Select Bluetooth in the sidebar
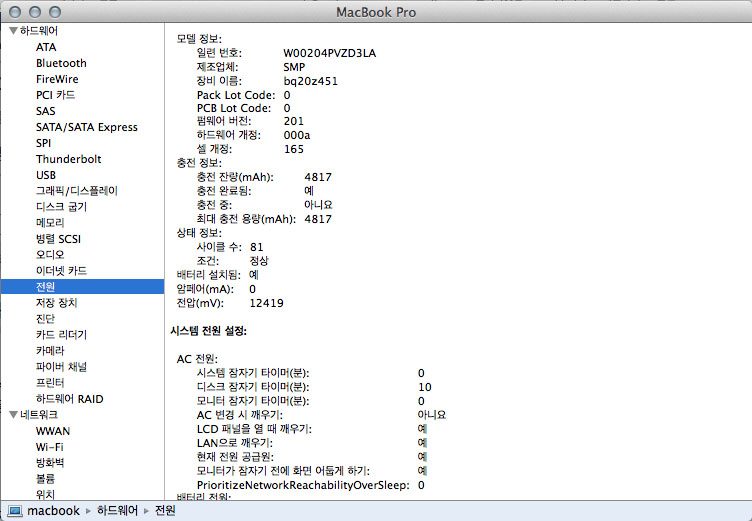The image size is (752, 521). (61, 63)
